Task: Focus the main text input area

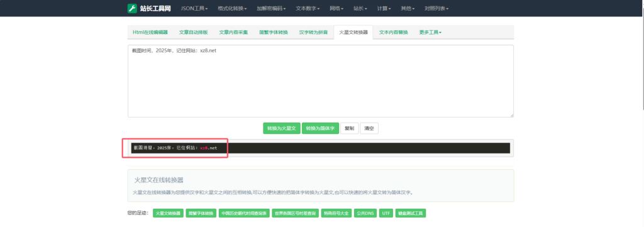Action: 320,81
